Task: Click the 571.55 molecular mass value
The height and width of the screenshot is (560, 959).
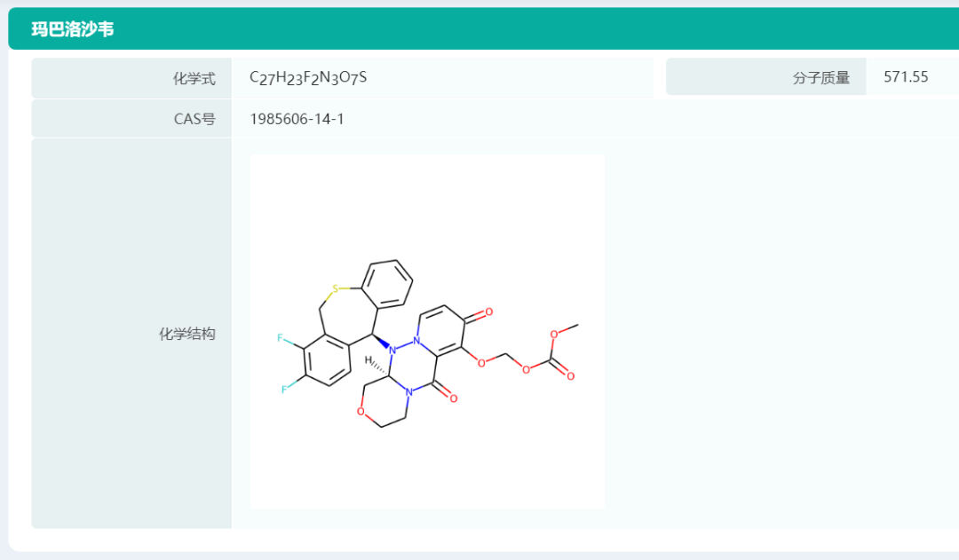Action: pyautogui.click(x=906, y=77)
